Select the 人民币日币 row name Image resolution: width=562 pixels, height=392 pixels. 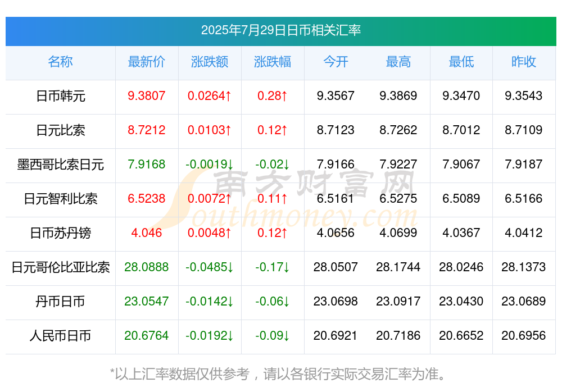pyautogui.click(x=61, y=336)
